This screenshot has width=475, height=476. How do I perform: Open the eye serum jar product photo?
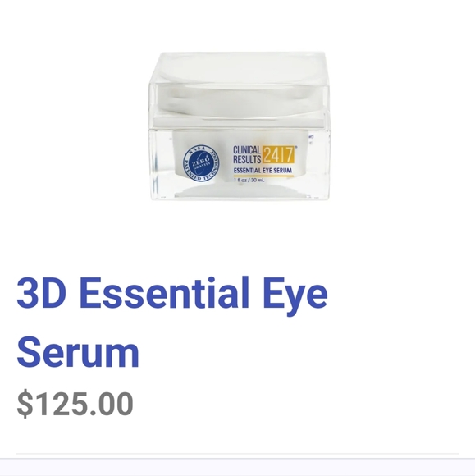(240, 126)
